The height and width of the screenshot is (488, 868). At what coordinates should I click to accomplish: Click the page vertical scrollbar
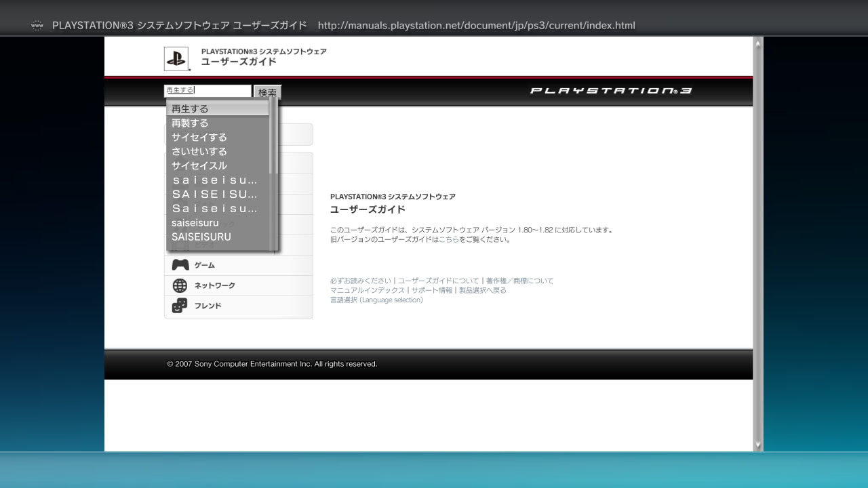click(758, 244)
